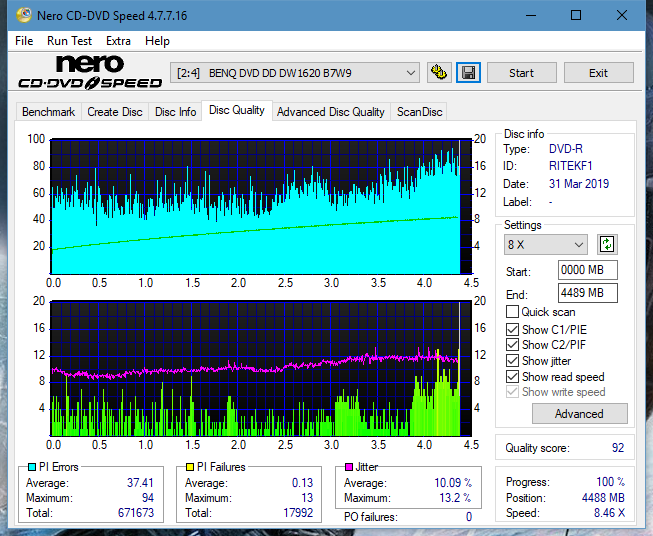Open the File menu
This screenshot has height=536, width=653.
coord(24,41)
